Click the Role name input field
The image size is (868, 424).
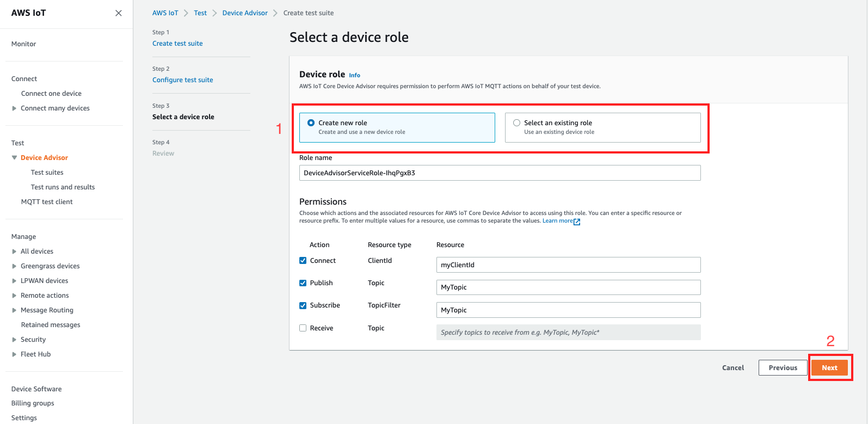click(500, 173)
